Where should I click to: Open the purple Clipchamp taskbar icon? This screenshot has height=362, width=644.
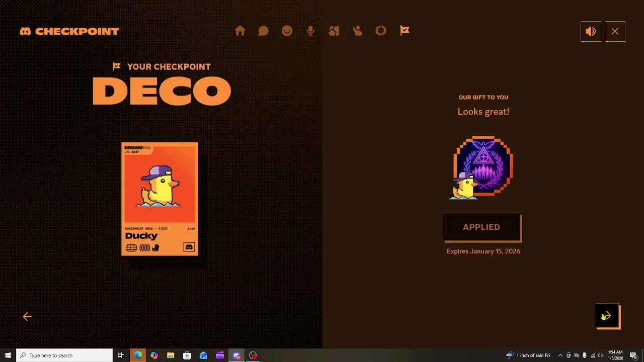tap(220, 355)
